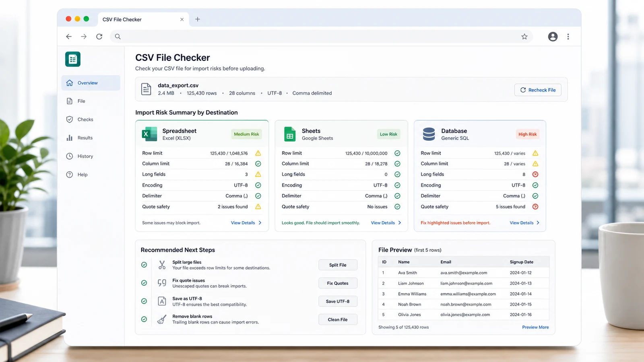Click the Emma Williams name cell

(412, 294)
